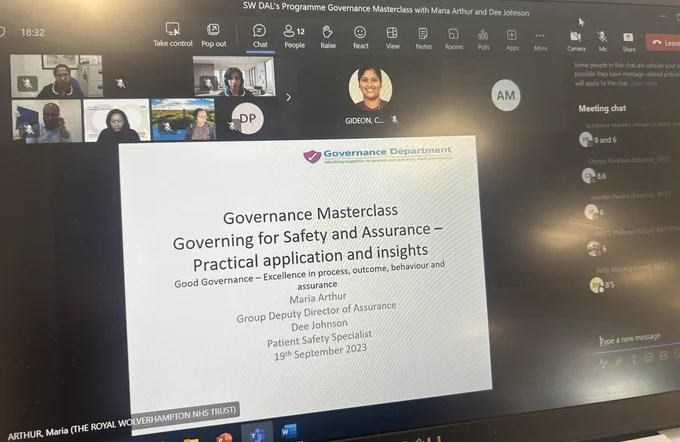Raise your hand in the meeting
This screenshot has height=442, width=680.
click(x=328, y=37)
